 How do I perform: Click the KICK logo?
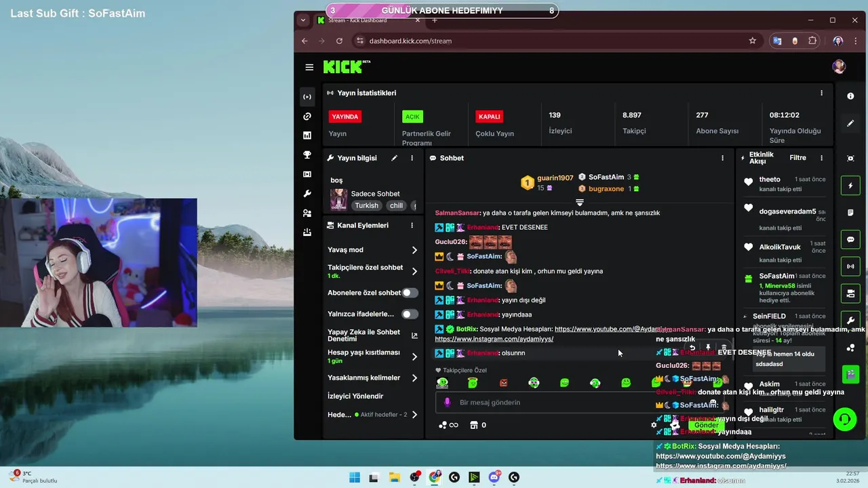(347, 66)
